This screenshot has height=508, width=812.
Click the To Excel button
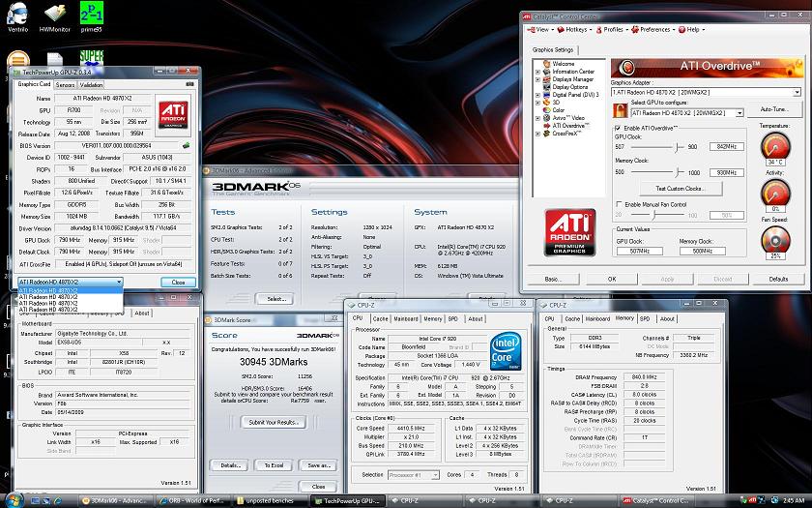click(x=274, y=465)
